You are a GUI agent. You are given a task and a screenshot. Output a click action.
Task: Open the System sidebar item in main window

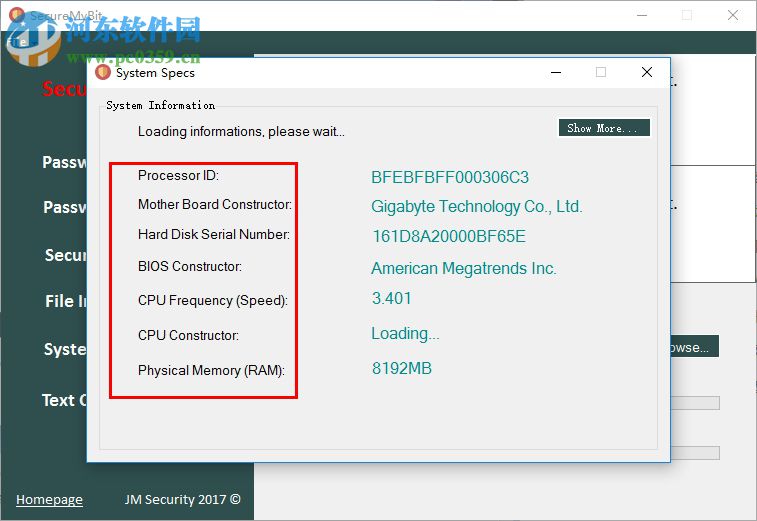point(65,349)
